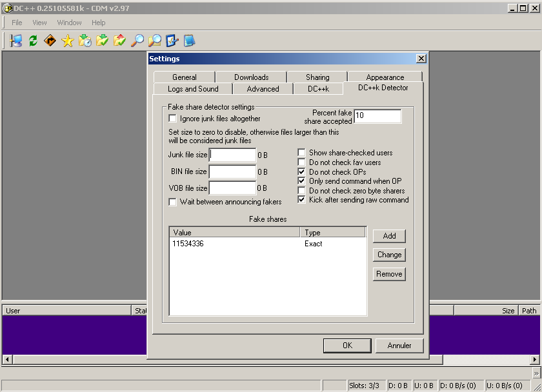Open Finished Uploads folder icon
The height and width of the screenshot is (392, 542).
click(x=119, y=41)
